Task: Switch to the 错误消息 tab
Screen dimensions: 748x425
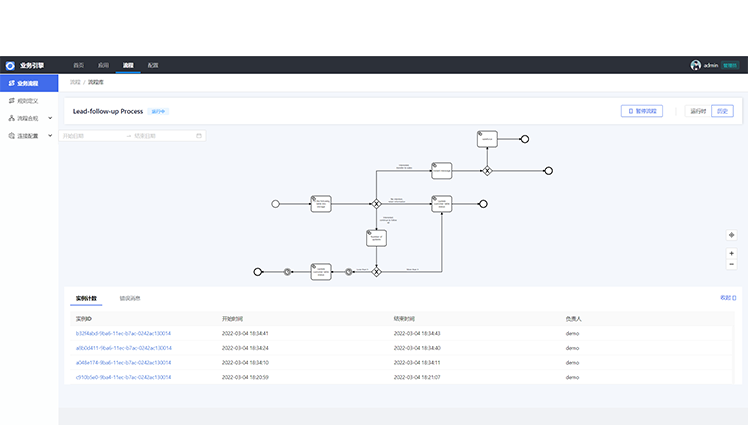Action: (130, 297)
